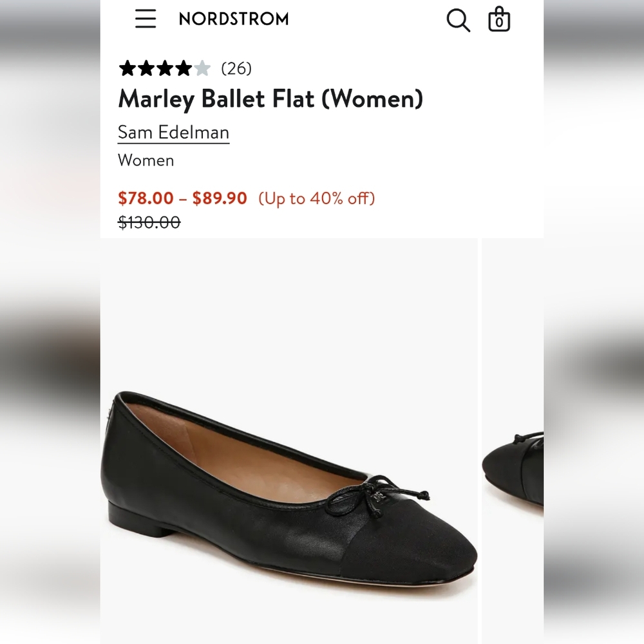Click the Marley Ballet Flat product title
This screenshot has width=644, height=644.
pos(271,99)
